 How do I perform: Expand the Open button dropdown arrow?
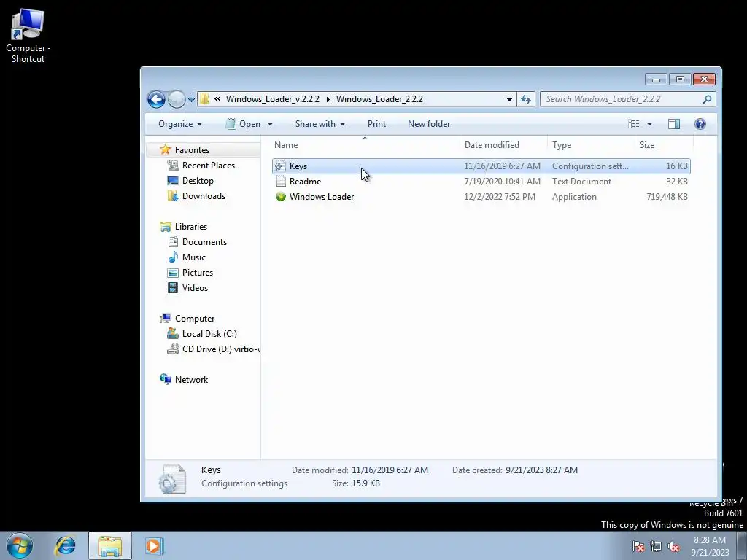pyautogui.click(x=270, y=124)
